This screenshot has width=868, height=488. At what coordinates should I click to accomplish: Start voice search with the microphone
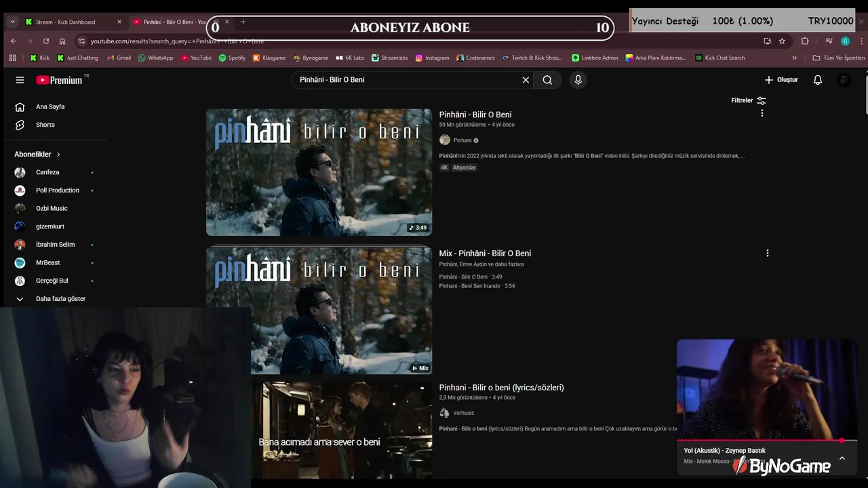click(578, 80)
